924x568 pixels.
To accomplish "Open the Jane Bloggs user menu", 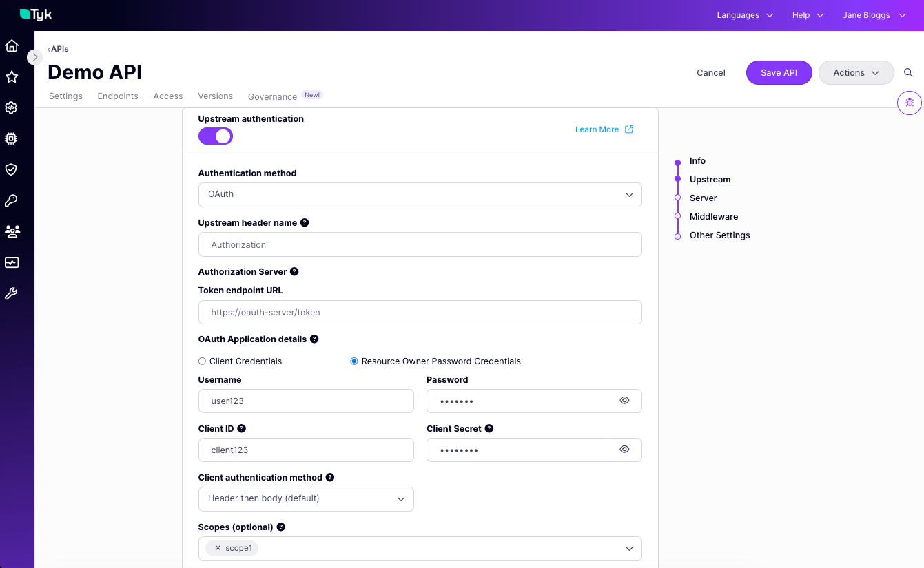I will pos(874,15).
